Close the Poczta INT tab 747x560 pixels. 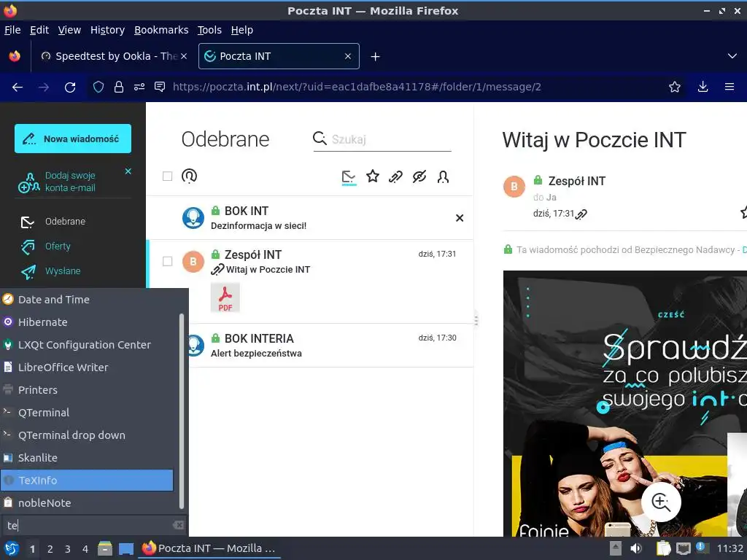pos(348,56)
